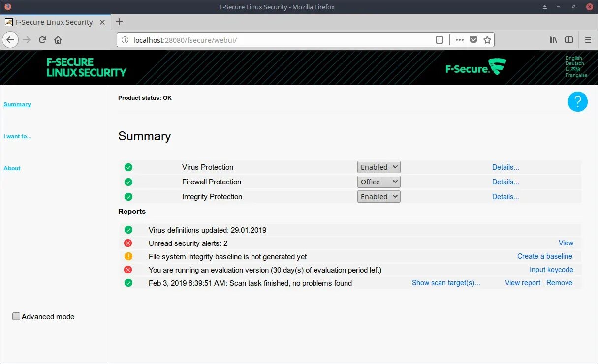Click the green check icon beside Scan task finished
Image resolution: width=598 pixels, height=364 pixels.
(128, 283)
